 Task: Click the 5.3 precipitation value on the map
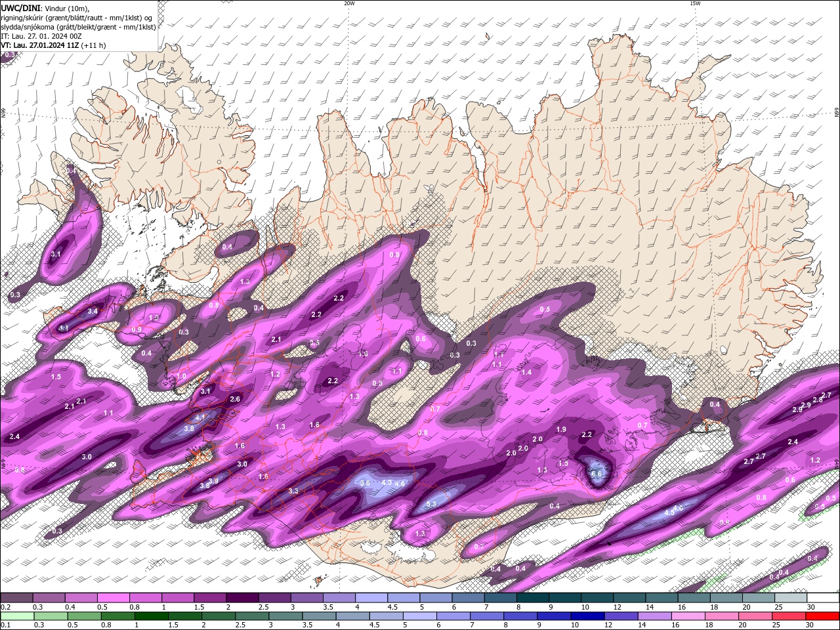(431, 504)
